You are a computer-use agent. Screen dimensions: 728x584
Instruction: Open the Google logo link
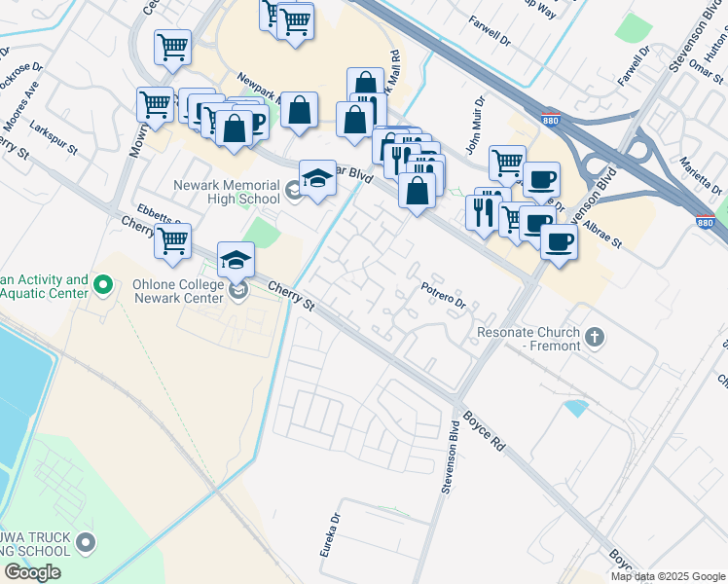pos(32,572)
